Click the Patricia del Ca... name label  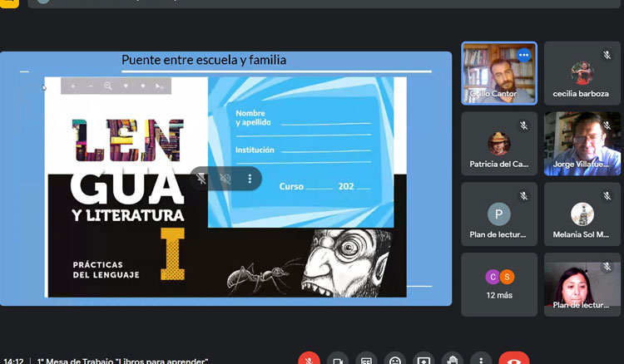tap(499, 164)
